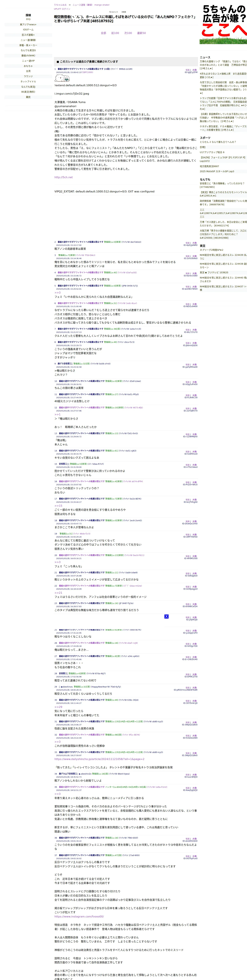
Task: Click 垢版 link on post 6
Action: tap(188, 304)
